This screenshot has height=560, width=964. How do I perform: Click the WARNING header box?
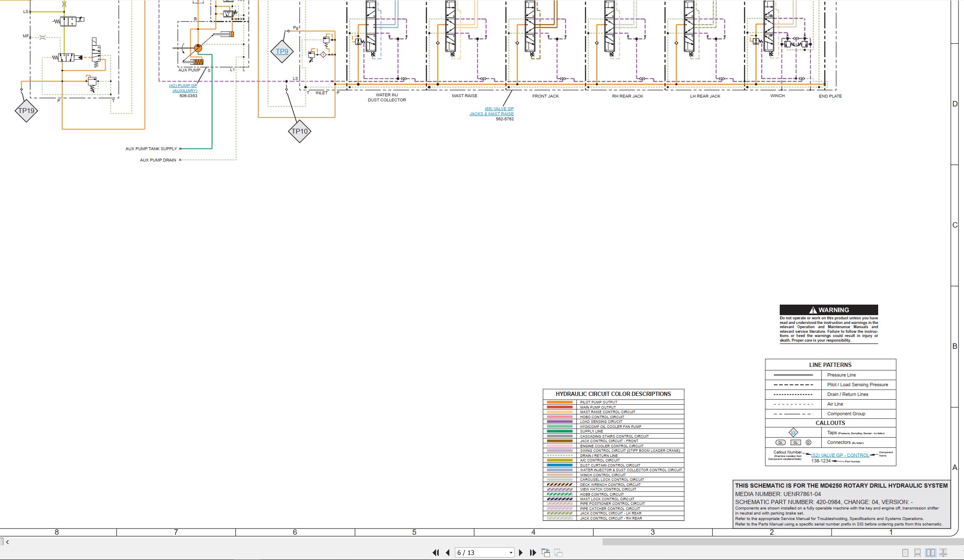pos(829,310)
